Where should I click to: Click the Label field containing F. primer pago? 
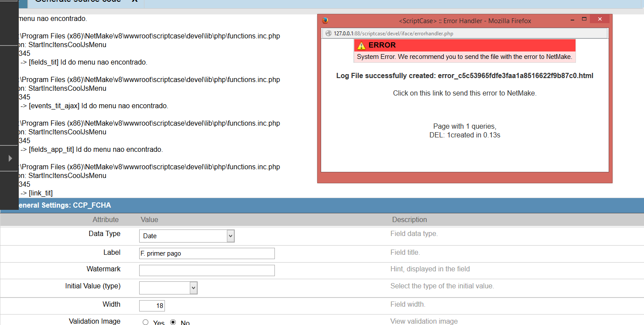207,253
